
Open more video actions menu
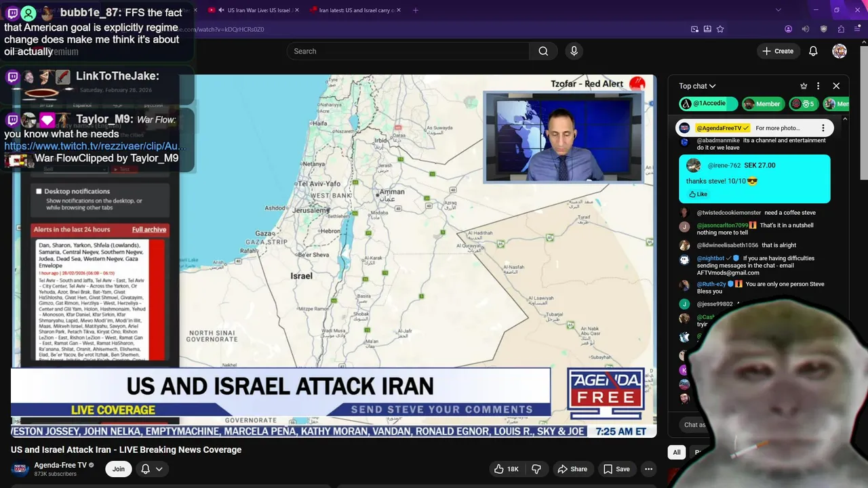648,469
